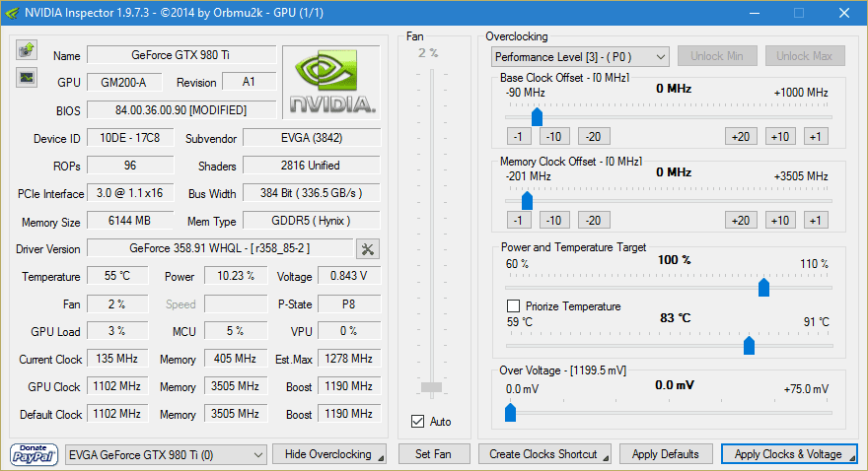Increase memory clock offset by 20
This screenshot has width=868, height=471.
[x=741, y=221]
